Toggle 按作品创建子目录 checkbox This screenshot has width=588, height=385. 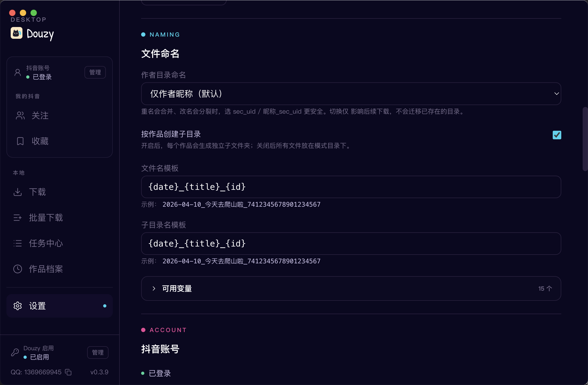tap(557, 135)
